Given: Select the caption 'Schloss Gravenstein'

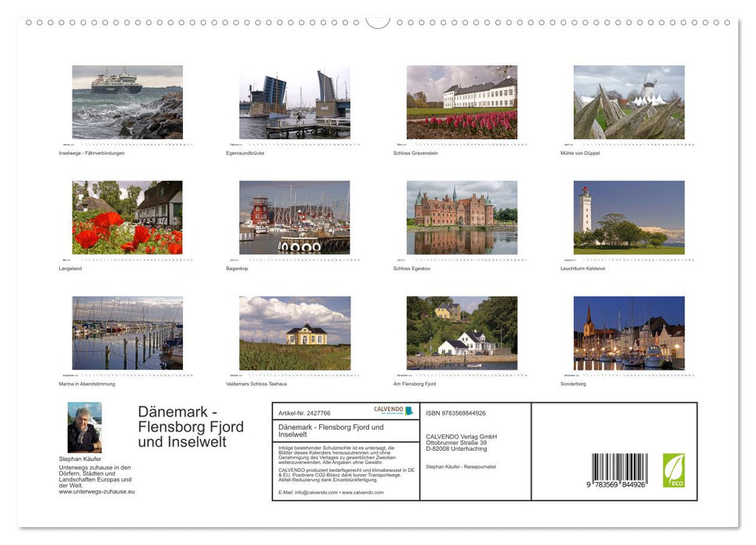Looking at the screenshot, I should [416, 153].
